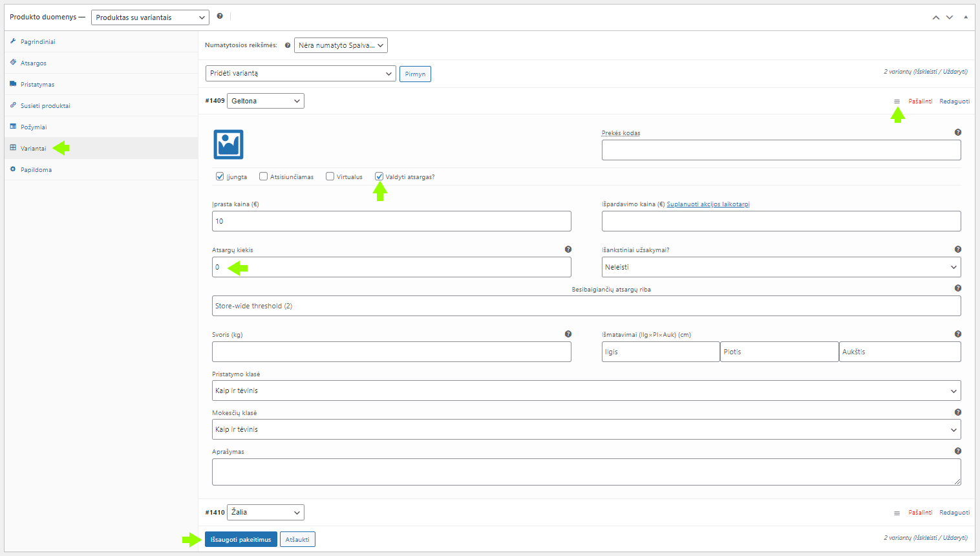The width and height of the screenshot is (980, 556).
Task: Switch to the Atsargos tab
Action: click(33, 63)
